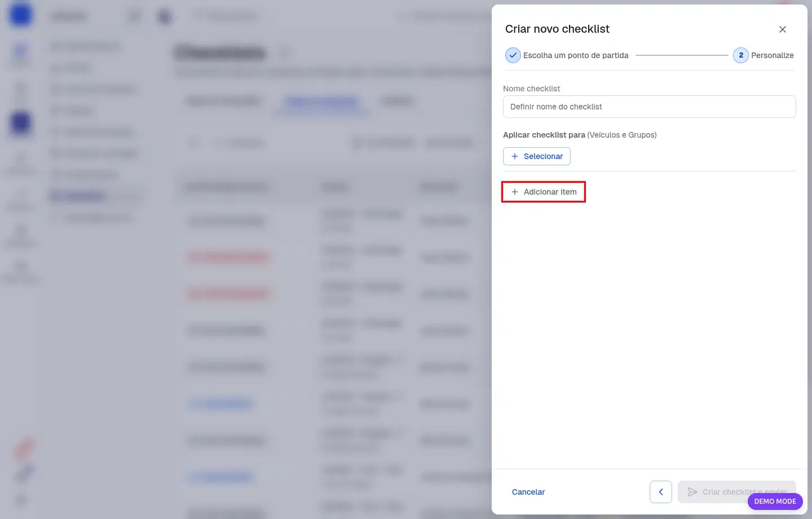Click the Cancelar link
This screenshot has height=519, width=812.
tap(528, 492)
